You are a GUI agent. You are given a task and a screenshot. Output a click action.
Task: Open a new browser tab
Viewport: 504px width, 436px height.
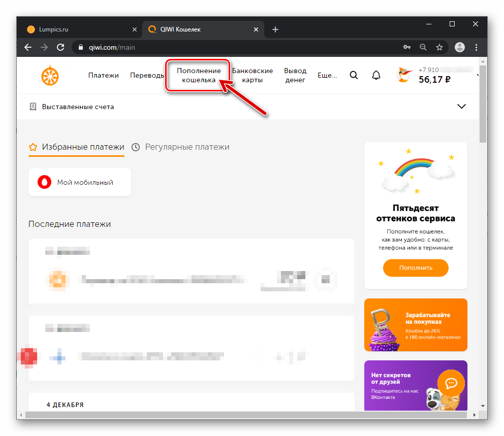275,29
